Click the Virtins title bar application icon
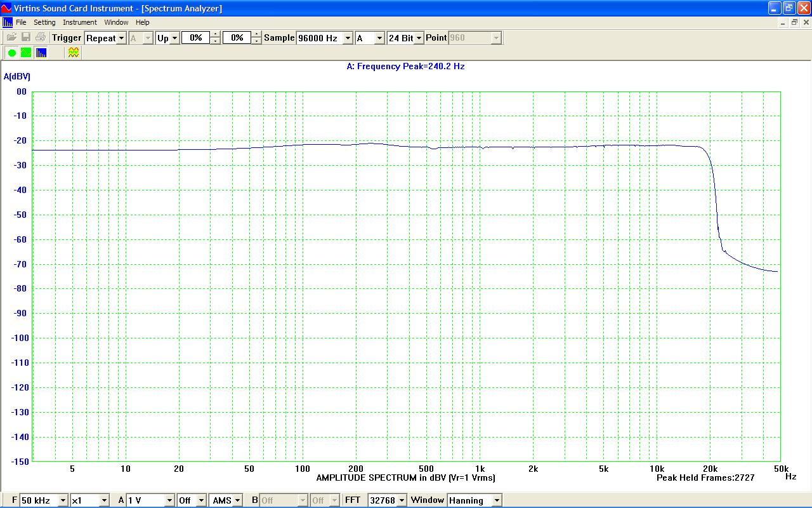Image resolution: width=812 pixels, height=508 pixels. coord(6,8)
